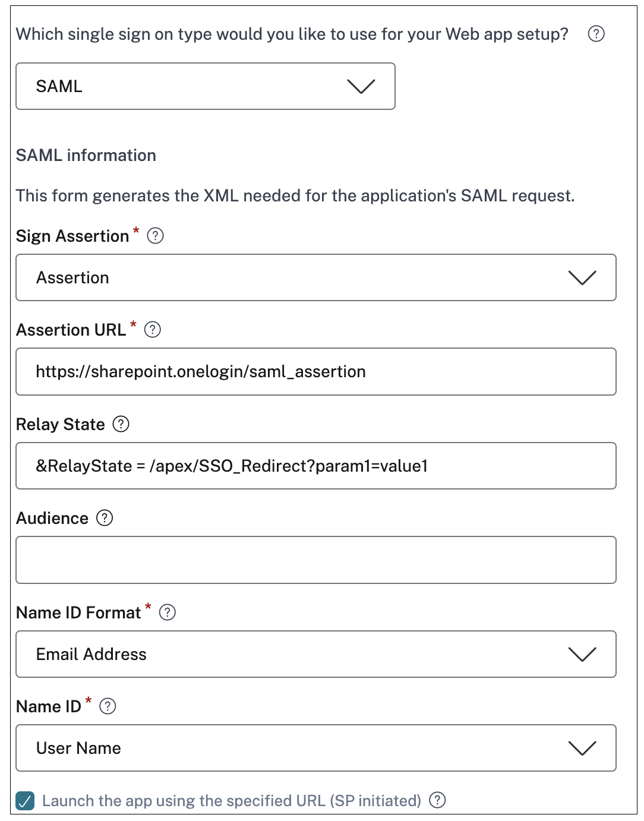Click into the Relay State text field
644x821 pixels.
pos(316,466)
